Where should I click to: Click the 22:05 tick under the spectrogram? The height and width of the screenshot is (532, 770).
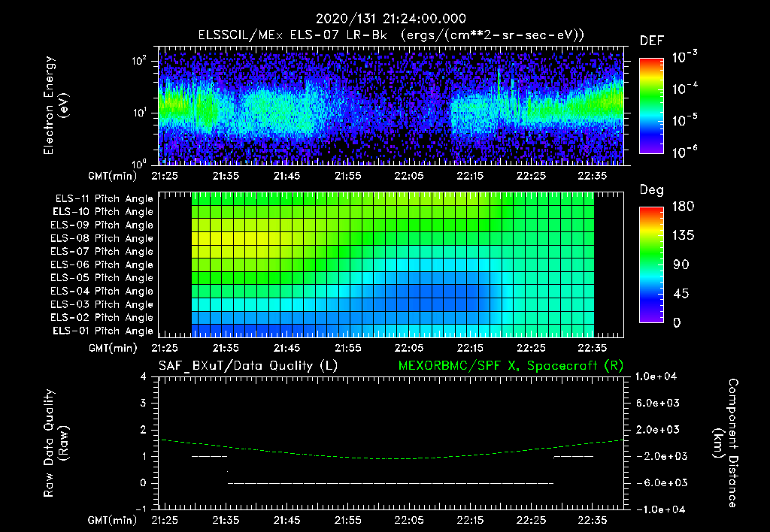[x=409, y=176]
